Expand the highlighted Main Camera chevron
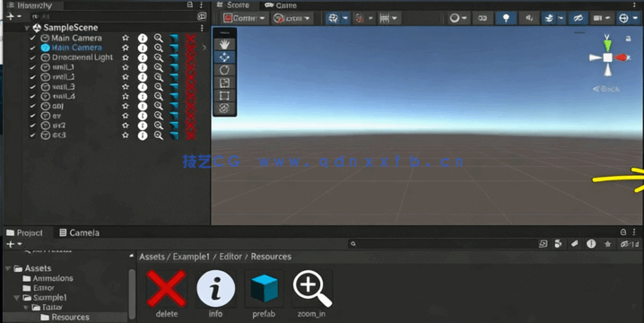The width and height of the screenshot is (644, 323). 205,48
